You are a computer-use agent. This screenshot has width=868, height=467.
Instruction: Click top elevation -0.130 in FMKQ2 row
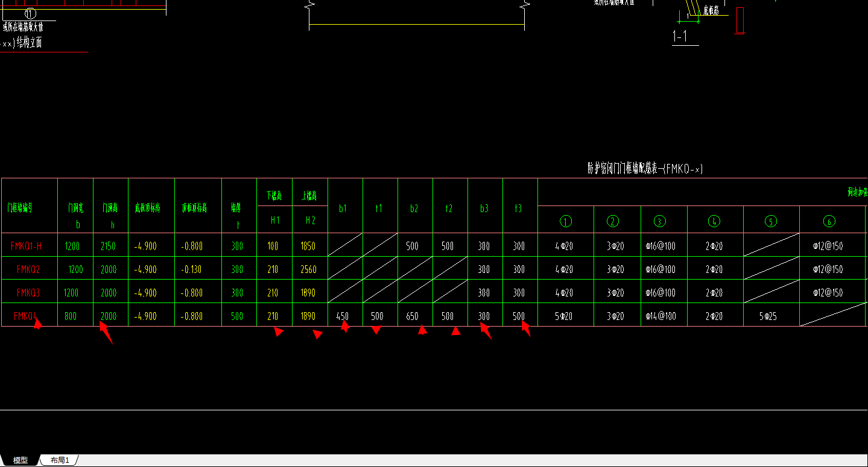click(192, 269)
